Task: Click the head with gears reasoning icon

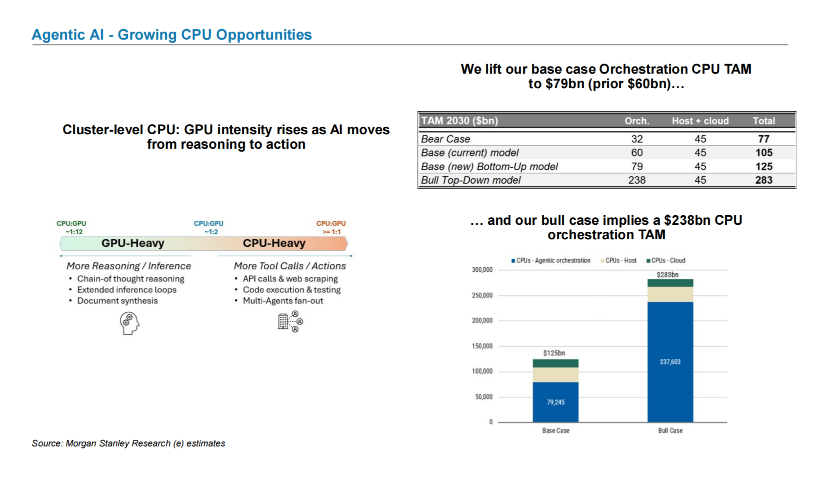Action: click(129, 323)
